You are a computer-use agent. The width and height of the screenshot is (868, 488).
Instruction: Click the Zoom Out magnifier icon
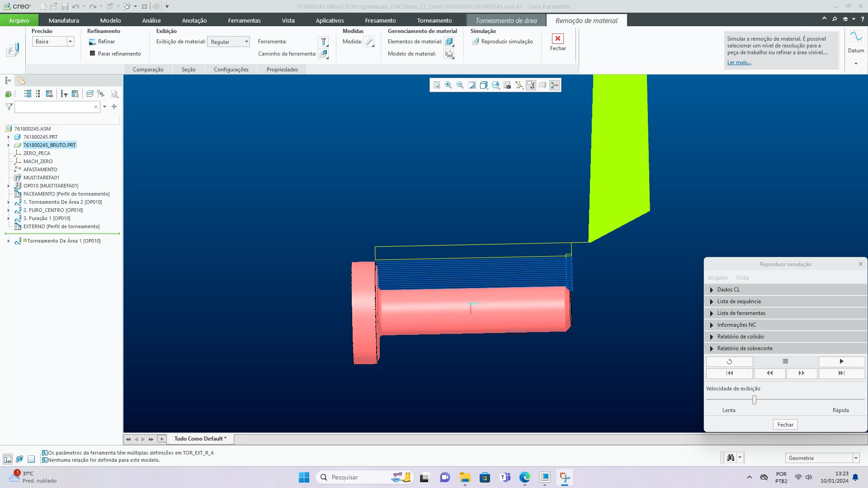460,85
